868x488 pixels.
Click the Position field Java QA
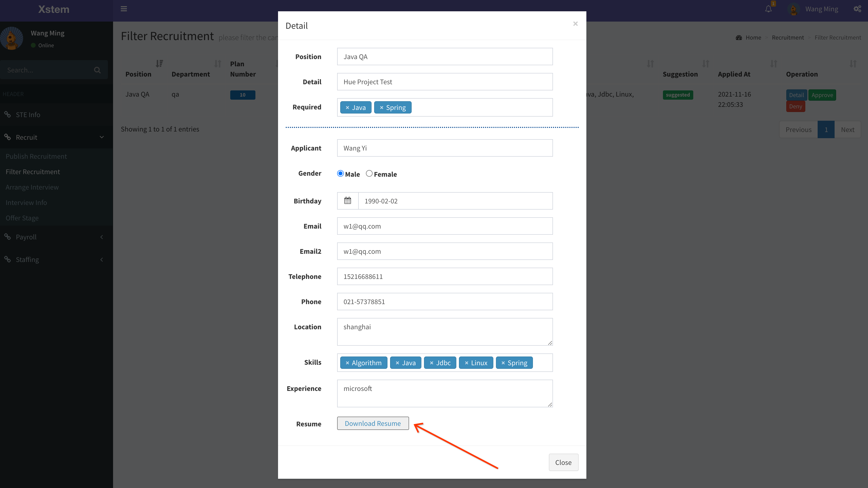coord(445,57)
